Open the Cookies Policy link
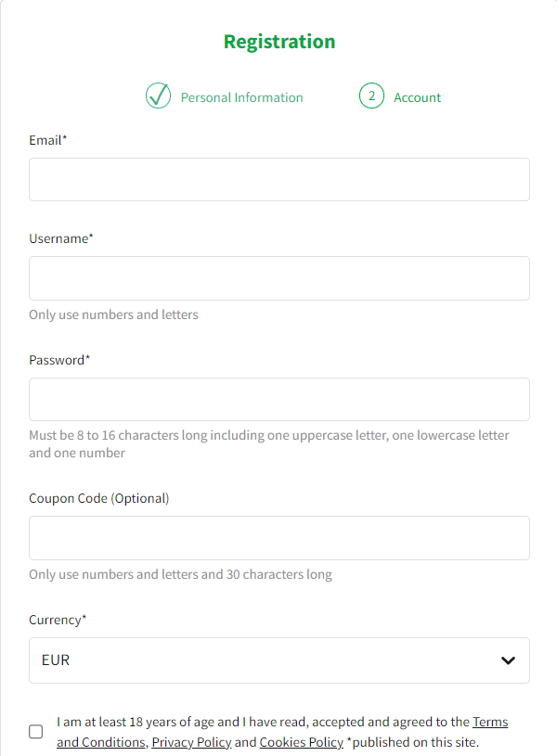Screen dimensions: 557x756 point(302,742)
